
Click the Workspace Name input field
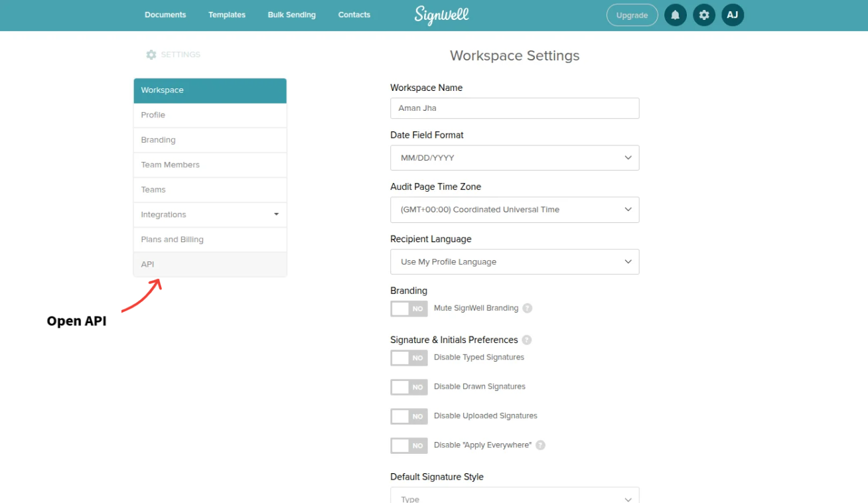pos(514,108)
